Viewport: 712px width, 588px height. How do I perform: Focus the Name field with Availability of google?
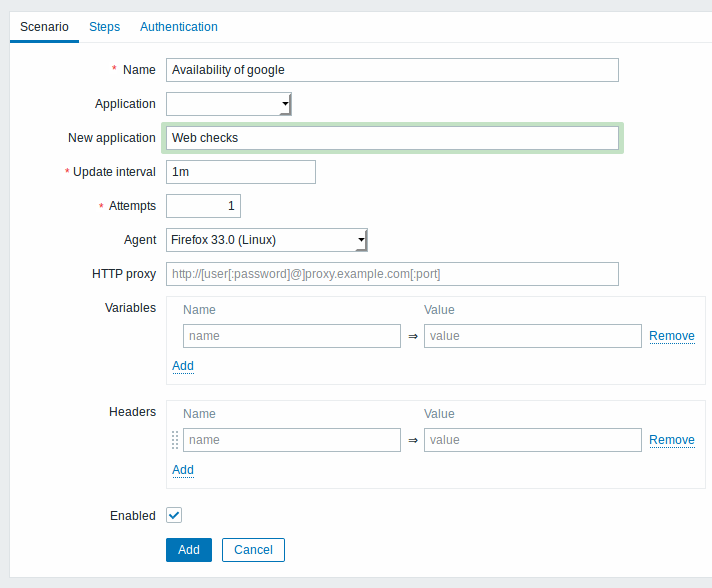coord(392,70)
